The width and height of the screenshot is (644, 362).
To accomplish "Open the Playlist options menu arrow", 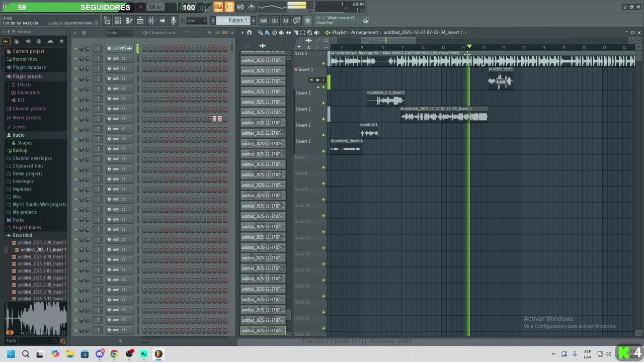I will [x=242, y=33].
